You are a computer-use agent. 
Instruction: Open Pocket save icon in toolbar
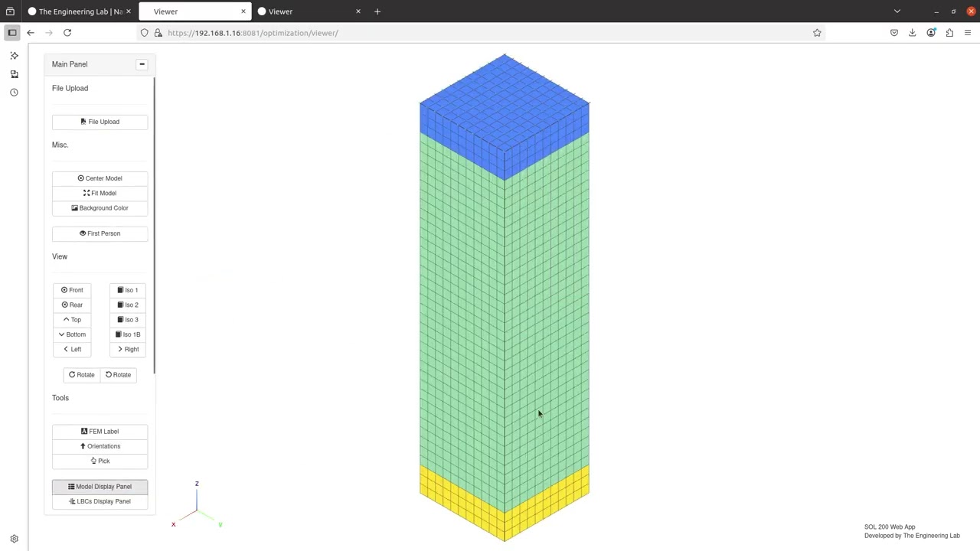pyautogui.click(x=894, y=33)
